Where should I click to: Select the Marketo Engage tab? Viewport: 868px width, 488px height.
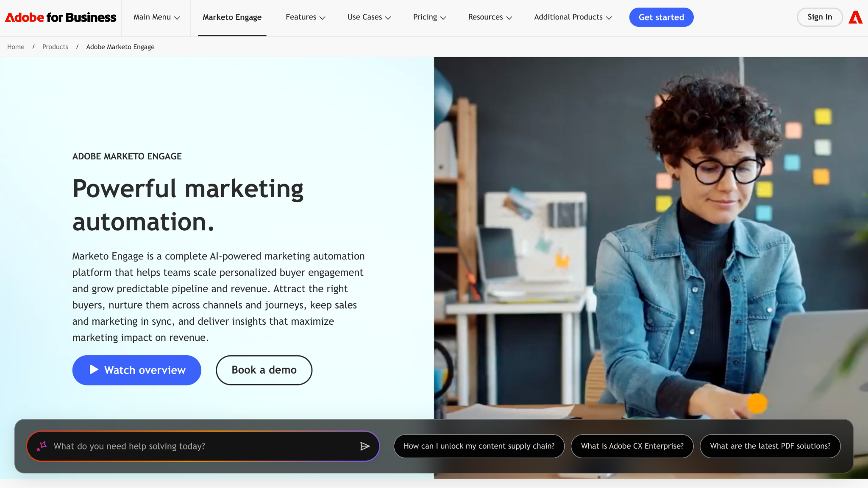[x=232, y=17]
